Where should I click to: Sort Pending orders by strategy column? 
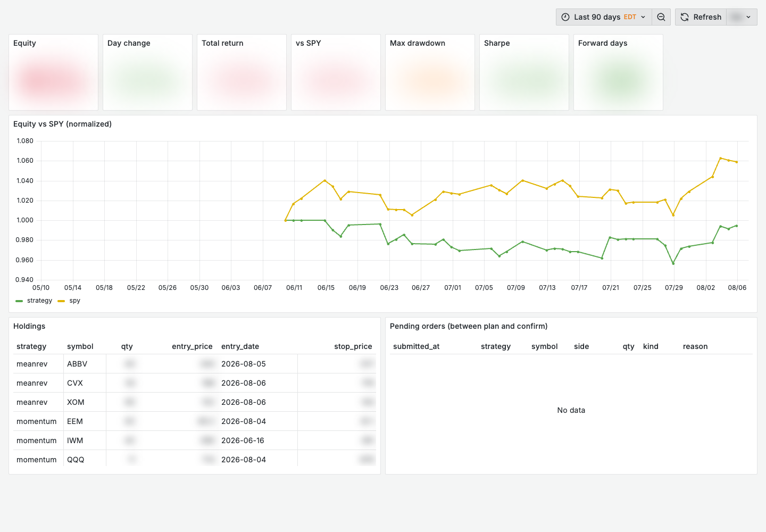click(x=496, y=346)
